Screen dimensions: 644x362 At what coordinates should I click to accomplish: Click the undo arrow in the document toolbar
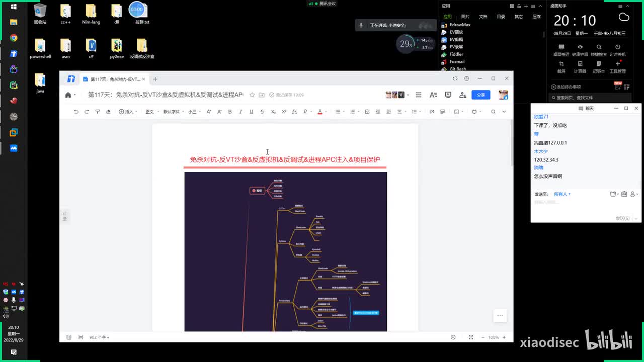[76, 112]
